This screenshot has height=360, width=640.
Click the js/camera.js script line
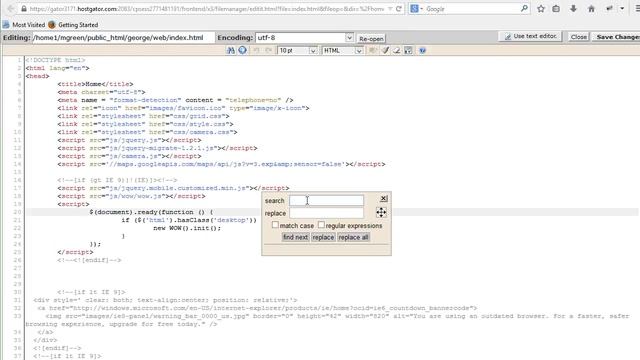pos(129,156)
